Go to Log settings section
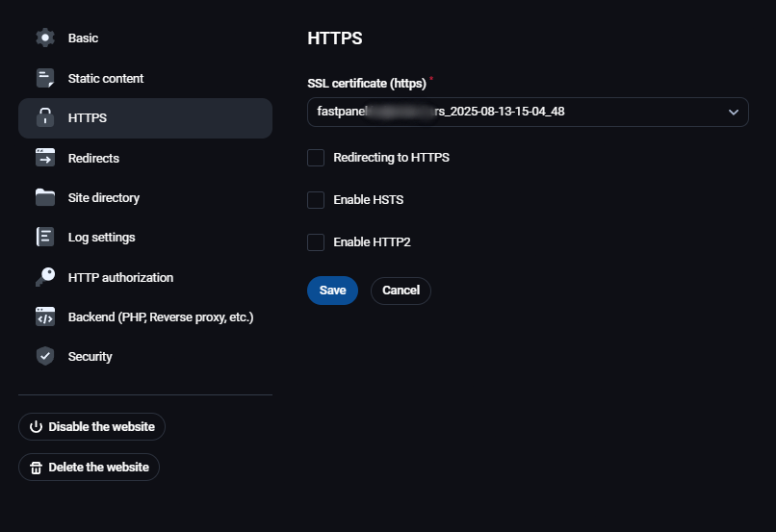This screenshot has width=776, height=532. click(101, 237)
